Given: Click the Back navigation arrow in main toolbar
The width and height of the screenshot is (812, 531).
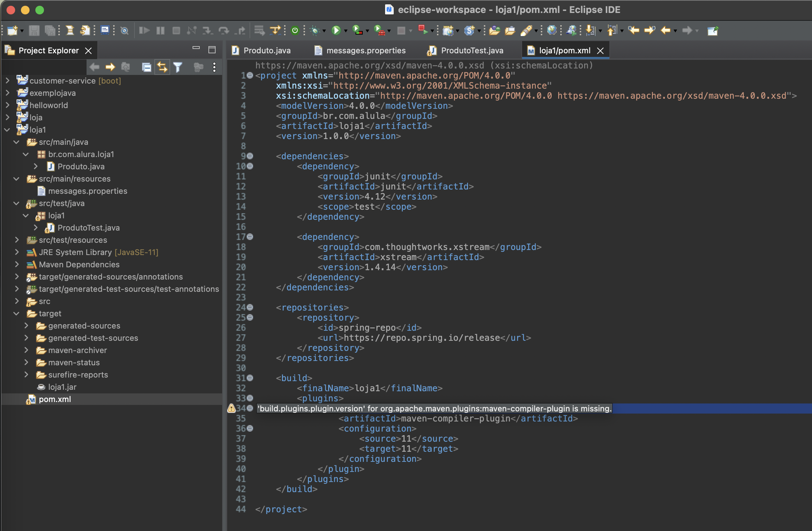Looking at the screenshot, I should click(665, 31).
